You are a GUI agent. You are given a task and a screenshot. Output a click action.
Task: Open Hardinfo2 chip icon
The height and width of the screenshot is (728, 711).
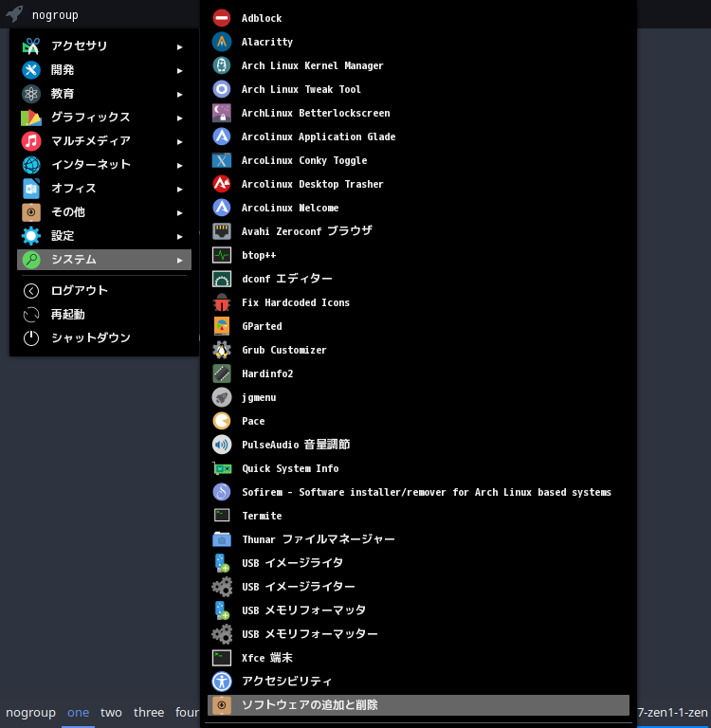(x=222, y=373)
